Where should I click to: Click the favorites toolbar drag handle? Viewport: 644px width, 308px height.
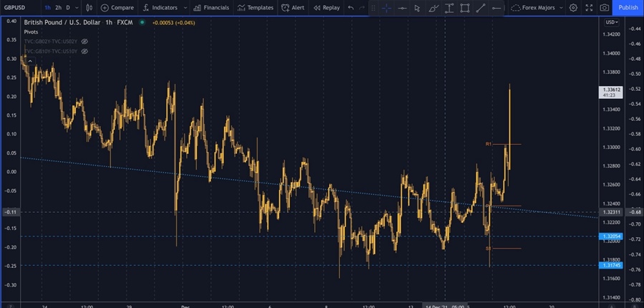tap(374, 8)
